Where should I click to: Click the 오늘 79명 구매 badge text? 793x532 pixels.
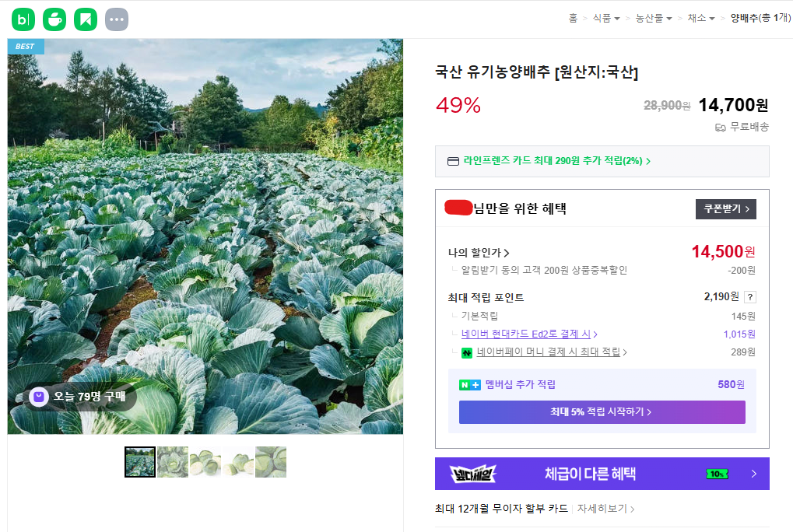point(89,397)
